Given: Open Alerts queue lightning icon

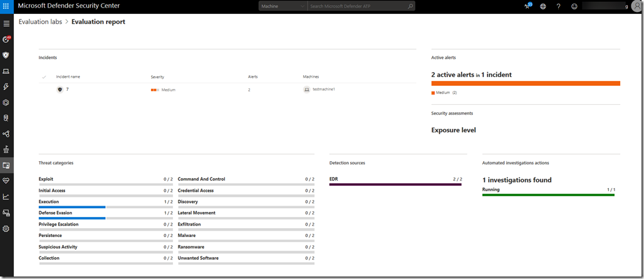Looking at the screenshot, I should (x=6, y=87).
